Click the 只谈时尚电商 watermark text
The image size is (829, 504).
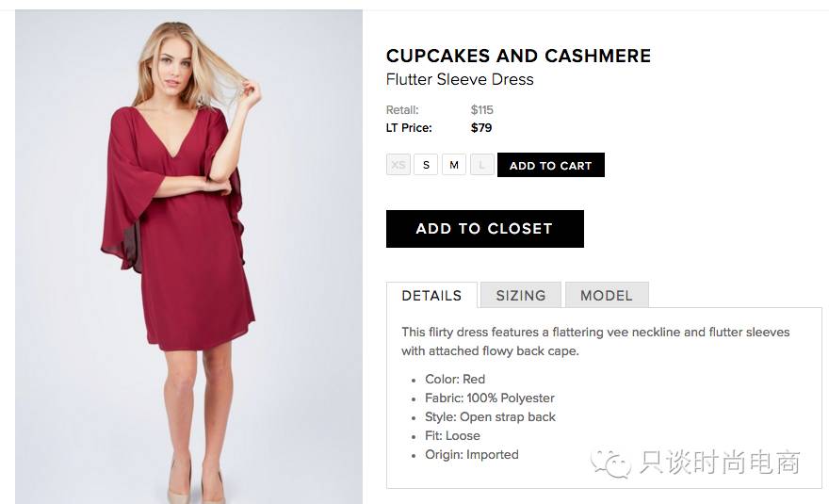coord(720,463)
